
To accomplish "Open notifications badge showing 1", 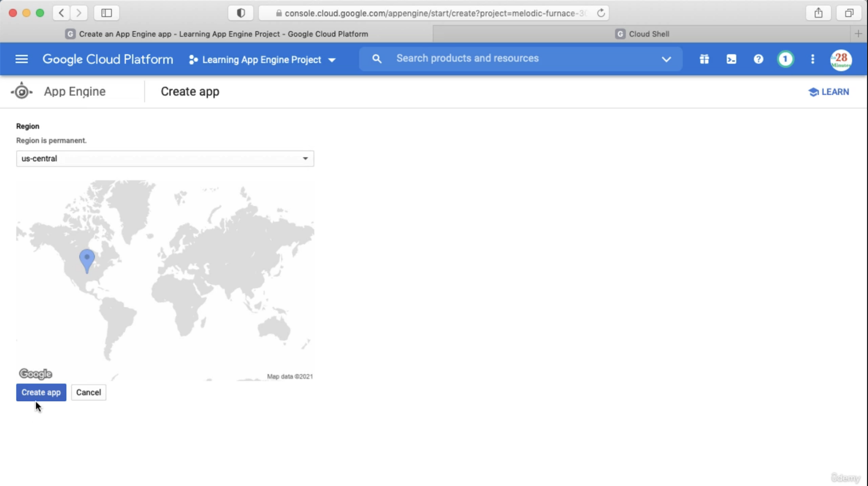I will [x=785, y=59].
